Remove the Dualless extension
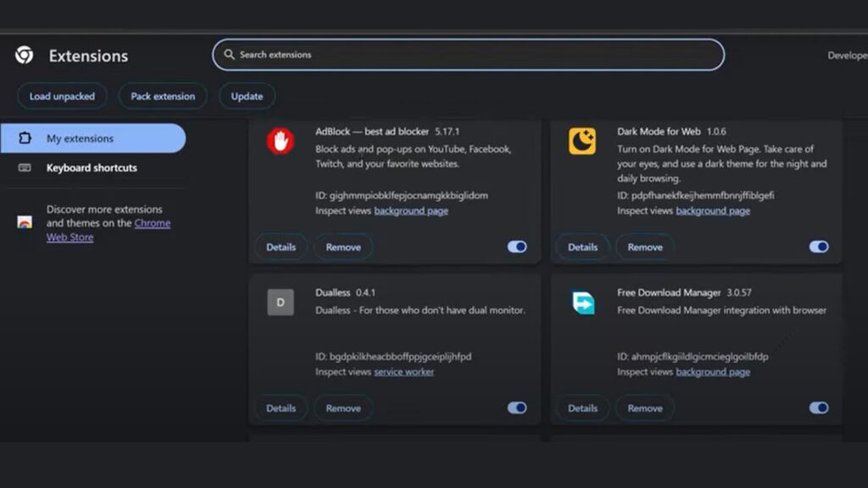This screenshot has height=488, width=868. click(343, 408)
